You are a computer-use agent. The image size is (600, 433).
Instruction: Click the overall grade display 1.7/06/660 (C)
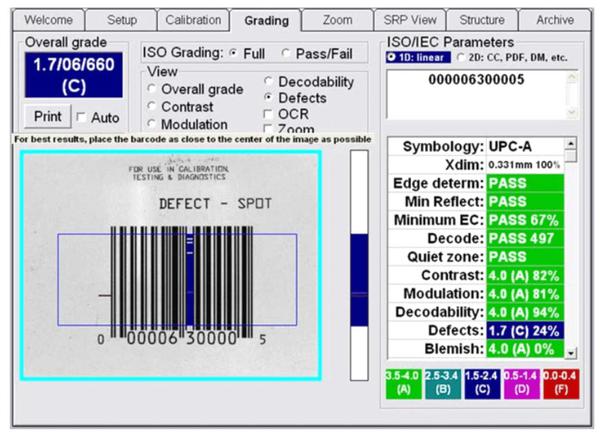tap(74, 75)
